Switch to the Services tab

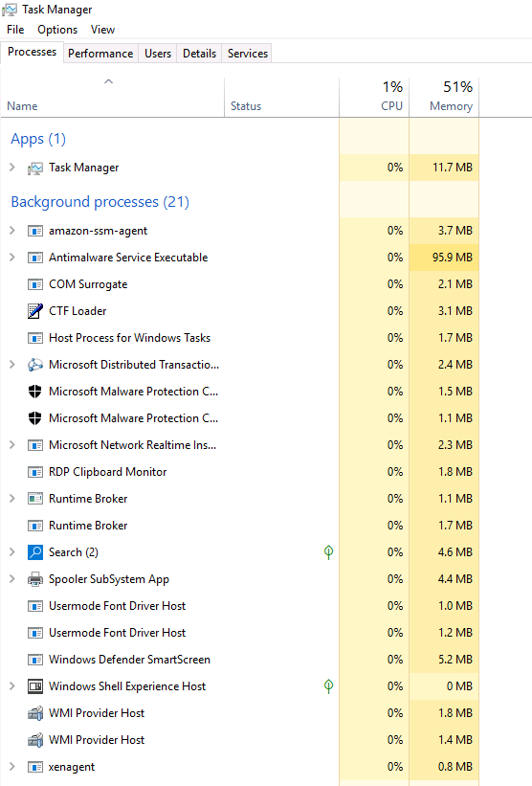click(248, 54)
